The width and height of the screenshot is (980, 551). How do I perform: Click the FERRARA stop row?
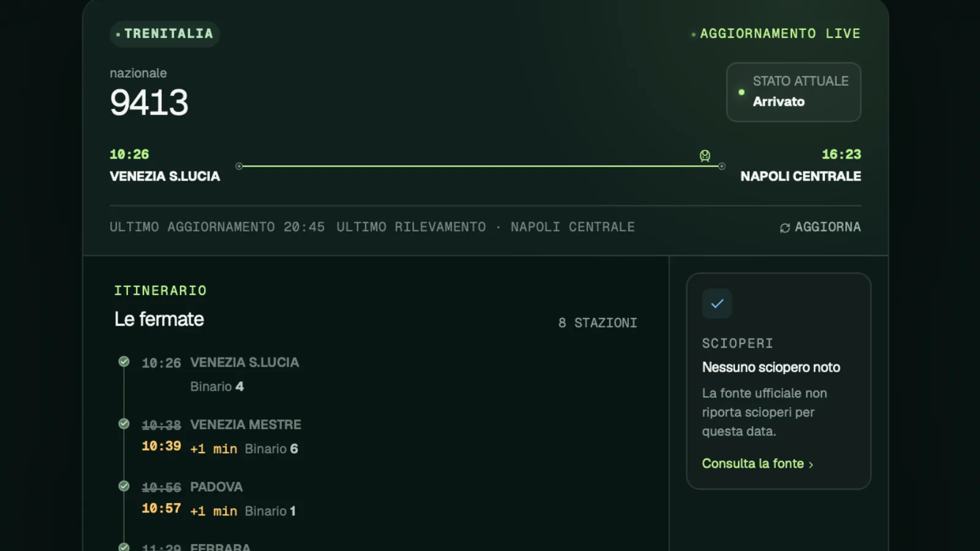[377, 547]
